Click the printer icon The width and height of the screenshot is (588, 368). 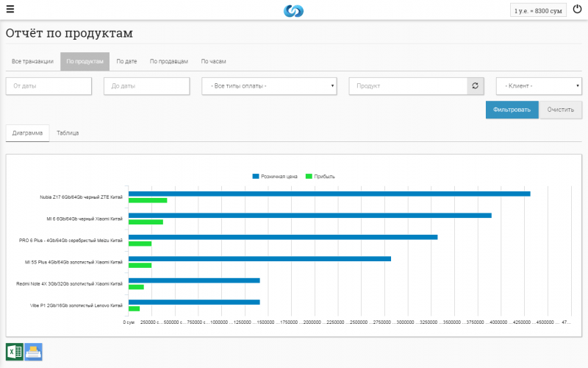tap(33, 352)
